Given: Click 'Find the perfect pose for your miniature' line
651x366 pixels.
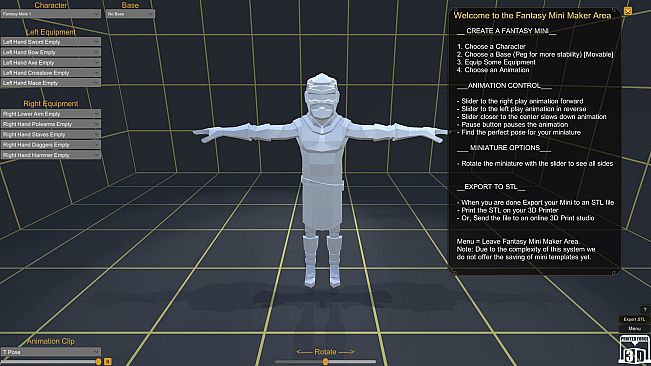Looking at the screenshot, I should pyautogui.click(x=519, y=132).
